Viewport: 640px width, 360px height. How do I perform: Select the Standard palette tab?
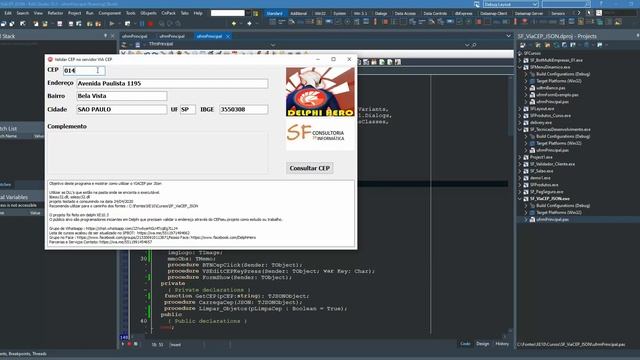[x=275, y=13]
